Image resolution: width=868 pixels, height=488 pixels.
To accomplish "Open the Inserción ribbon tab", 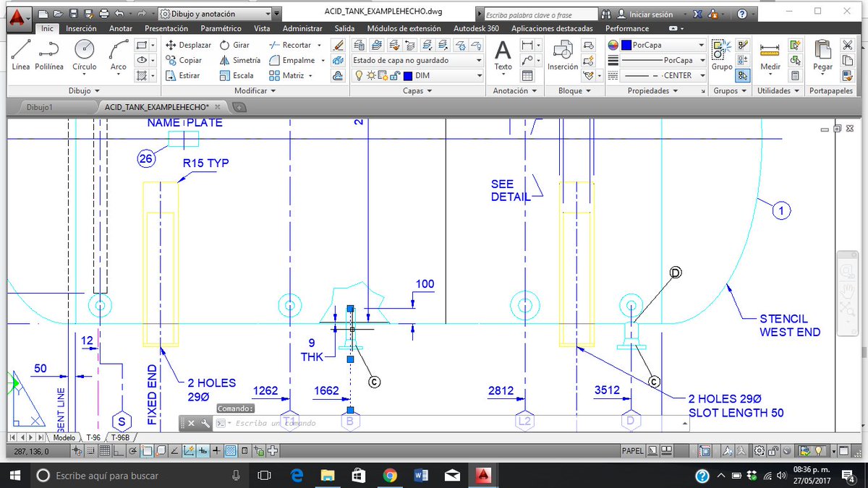I will [81, 28].
